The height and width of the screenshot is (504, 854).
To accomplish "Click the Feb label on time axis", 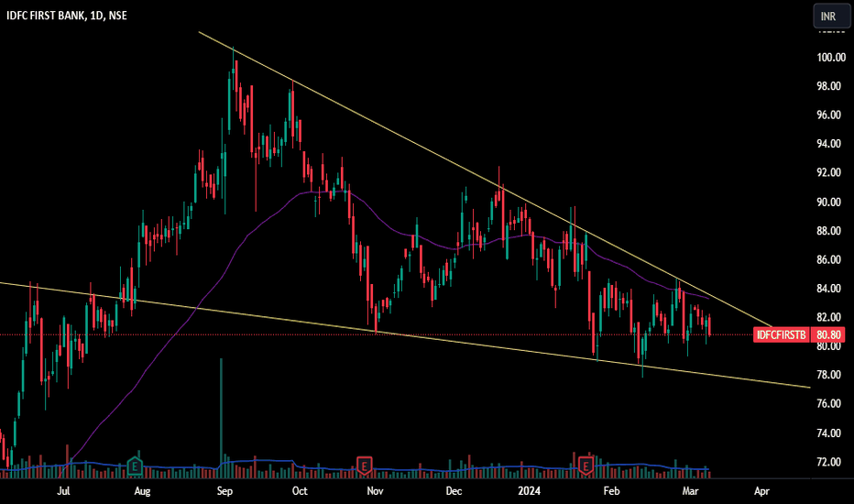I will [x=611, y=491].
